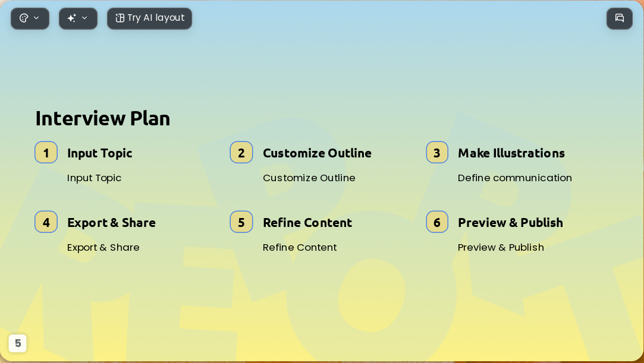The height and width of the screenshot is (363, 644).
Task: Click the number 6 step badge
Action: pos(437,222)
